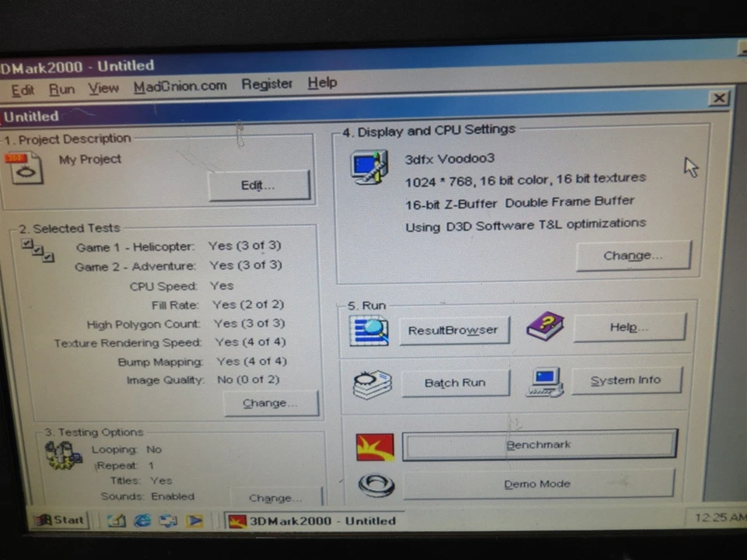Click the System Info button
The height and width of the screenshot is (560, 747).
626,380
